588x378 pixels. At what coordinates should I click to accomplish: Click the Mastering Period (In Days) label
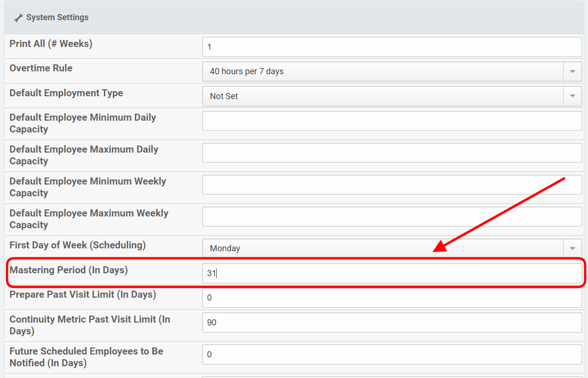69,270
